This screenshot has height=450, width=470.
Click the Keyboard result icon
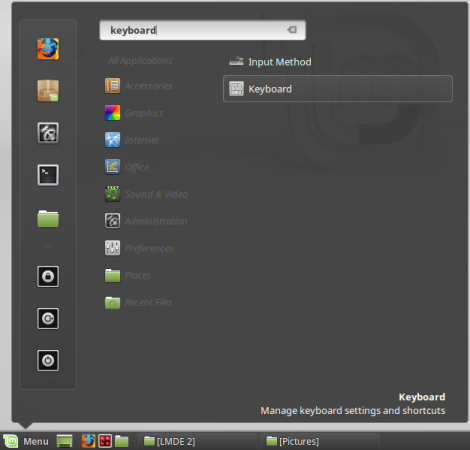pyautogui.click(x=236, y=89)
